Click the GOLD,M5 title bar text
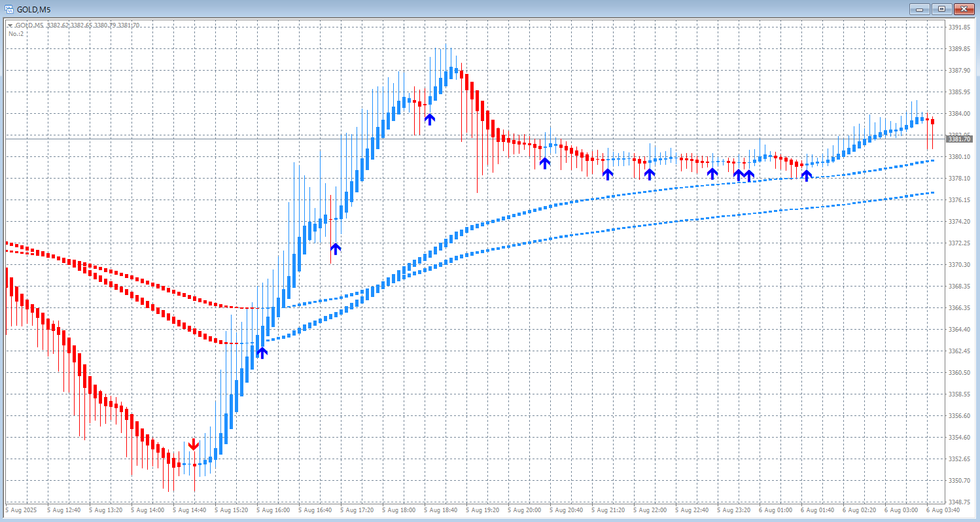 (x=33, y=9)
